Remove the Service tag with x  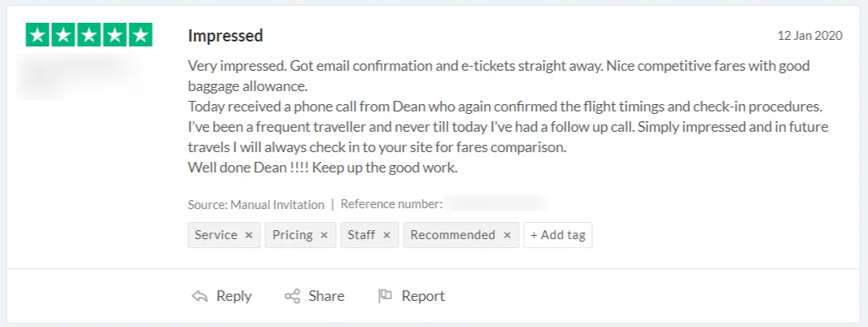(x=249, y=235)
